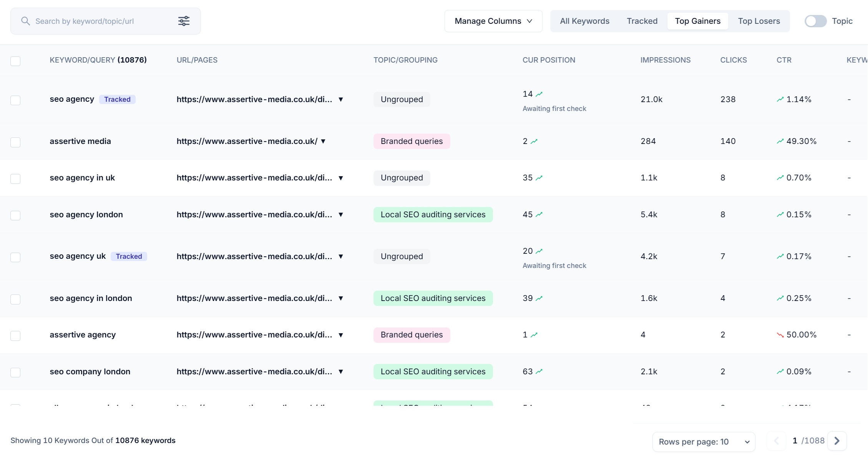Click Branded queries tag for assertive agency
This screenshot has width=868, height=458.
click(412, 335)
